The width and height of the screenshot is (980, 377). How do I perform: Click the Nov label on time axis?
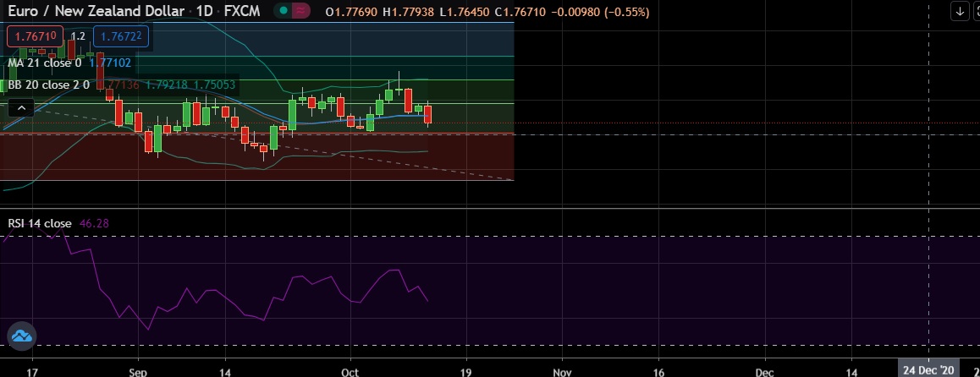click(563, 372)
